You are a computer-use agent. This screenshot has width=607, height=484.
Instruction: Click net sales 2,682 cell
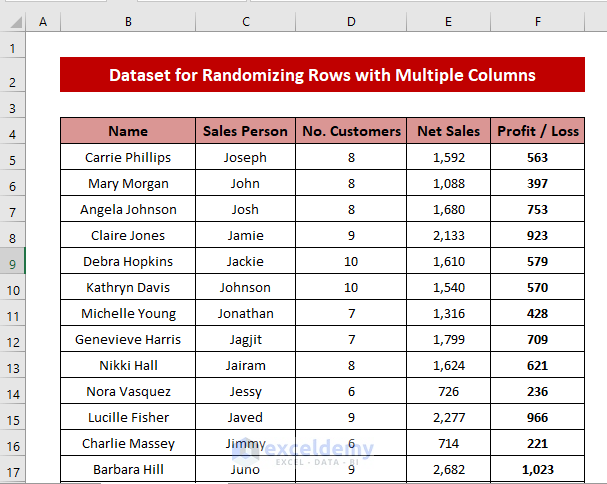448,469
